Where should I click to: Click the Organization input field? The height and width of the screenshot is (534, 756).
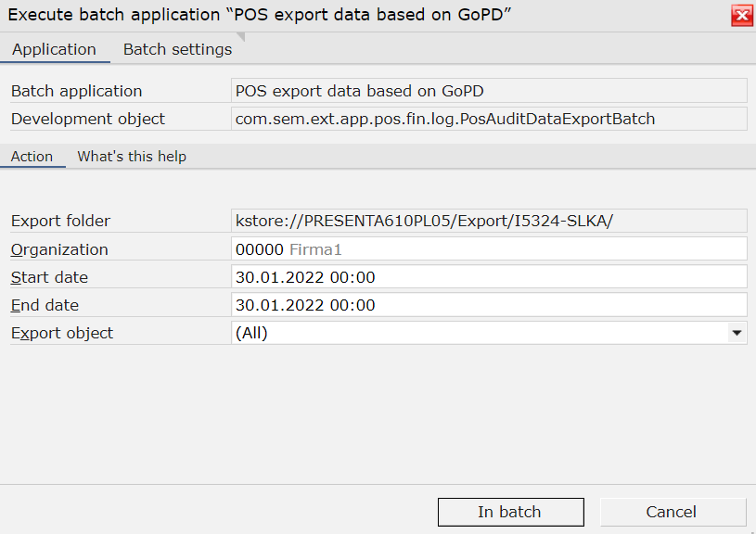(489, 249)
